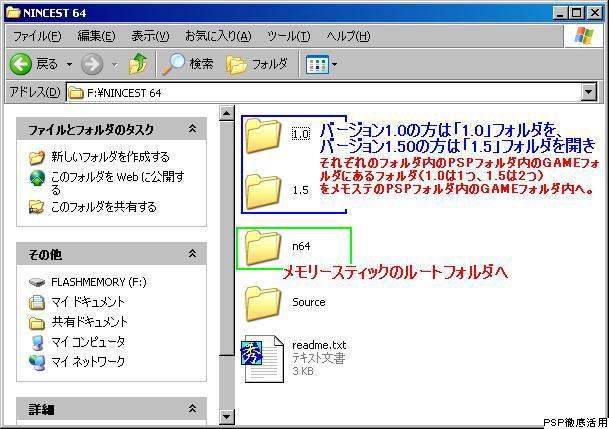Open the readme.txt file icon

coord(263,359)
